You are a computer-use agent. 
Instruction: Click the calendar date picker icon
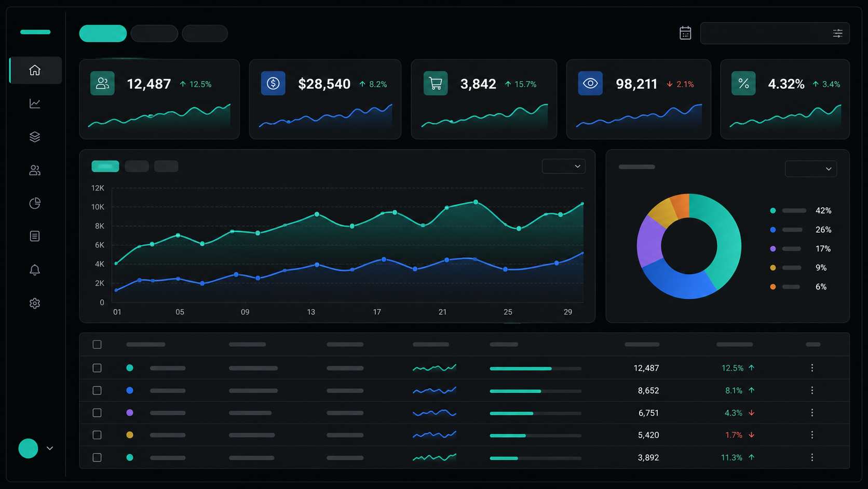click(685, 33)
